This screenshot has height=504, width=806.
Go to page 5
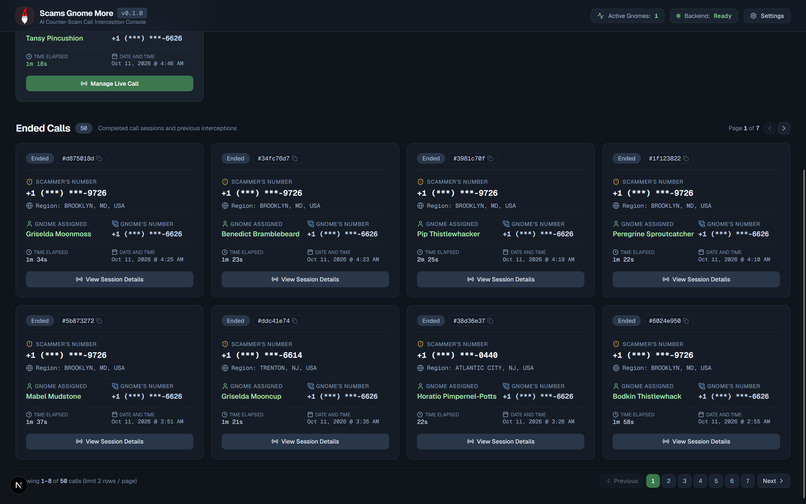coord(716,481)
